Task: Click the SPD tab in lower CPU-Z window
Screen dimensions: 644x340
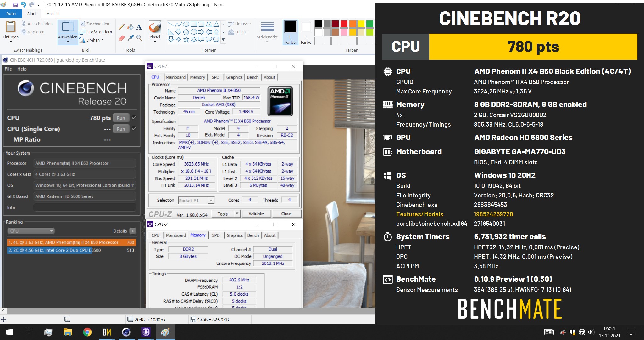Action: point(216,235)
